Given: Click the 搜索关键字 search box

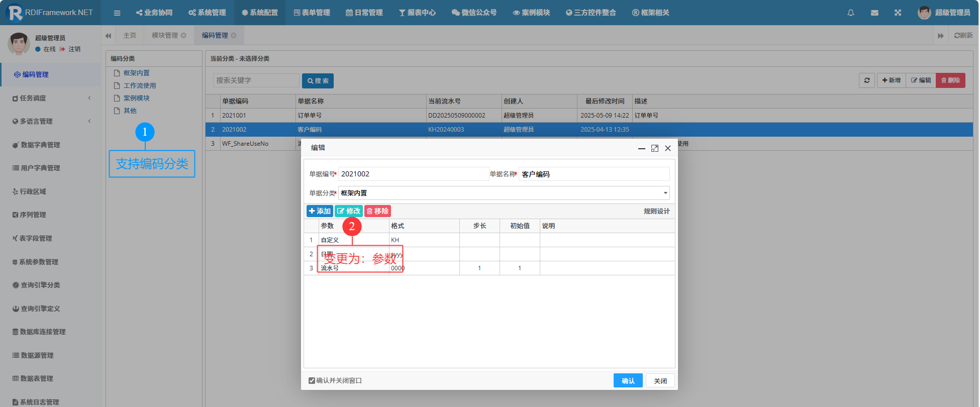Looking at the screenshot, I should click(256, 80).
